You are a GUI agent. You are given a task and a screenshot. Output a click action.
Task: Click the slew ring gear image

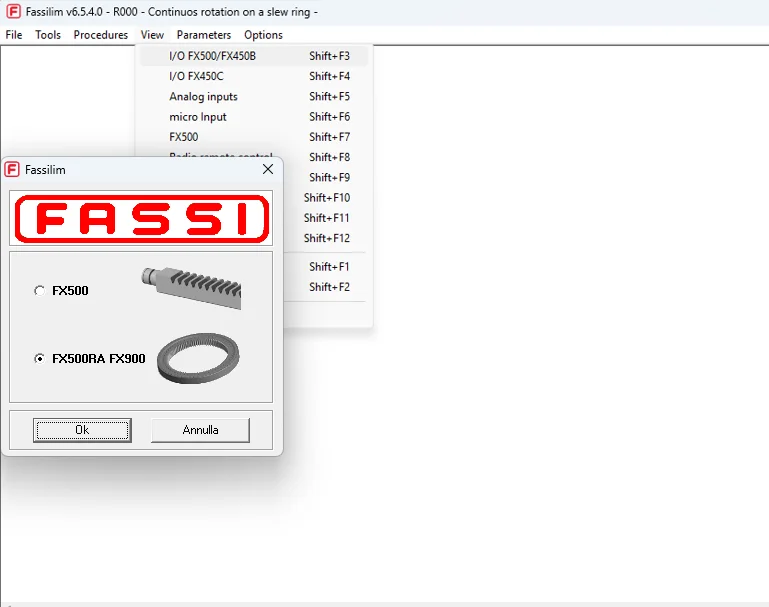coord(198,358)
